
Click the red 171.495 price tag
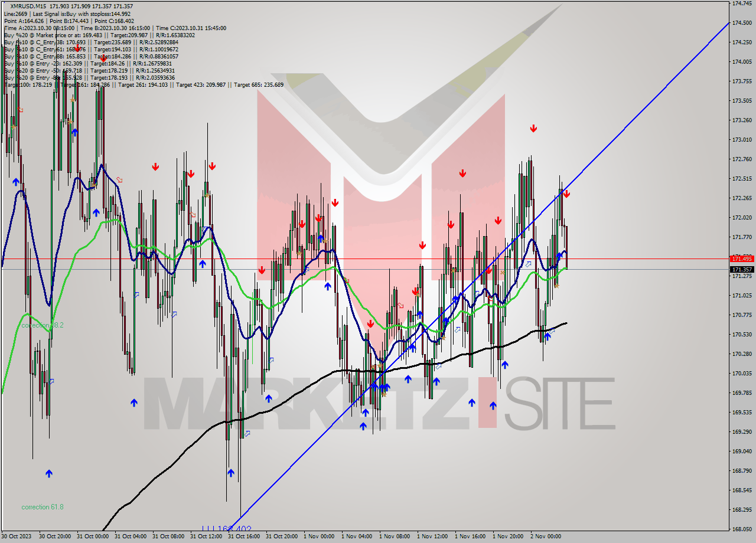tap(742, 259)
